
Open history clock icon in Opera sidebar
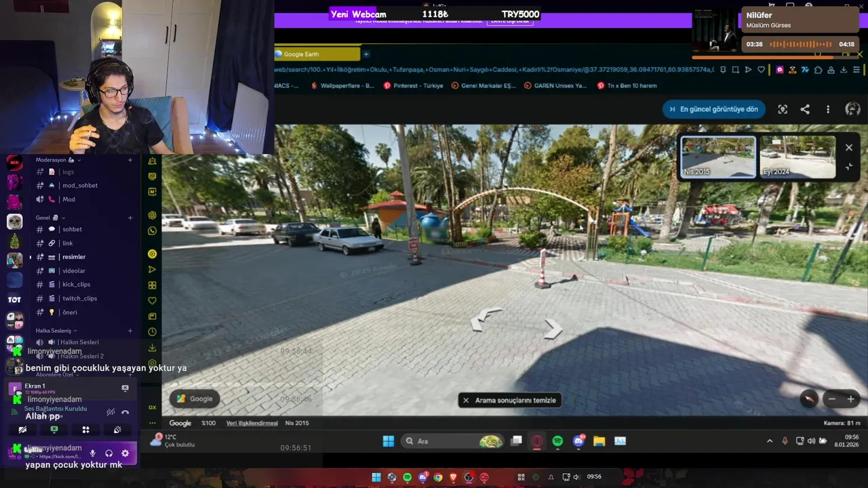(x=152, y=332)
